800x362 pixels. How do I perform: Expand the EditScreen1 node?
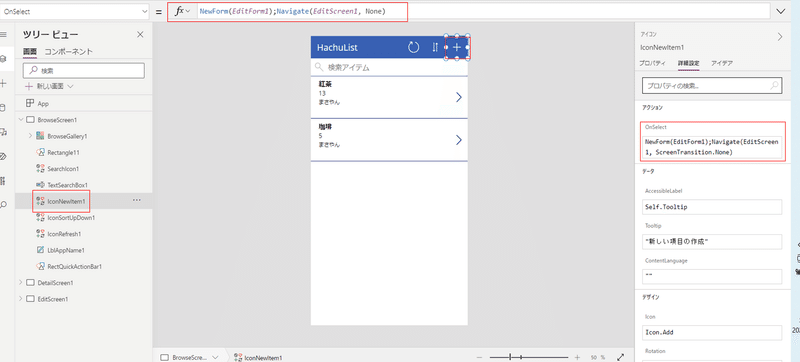click(x=20, y=299)
